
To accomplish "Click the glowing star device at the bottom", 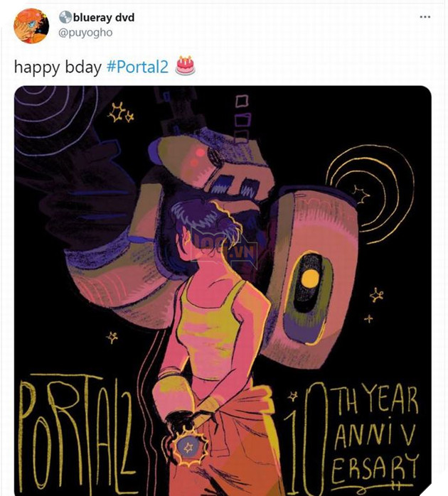I will coord(189,447).
